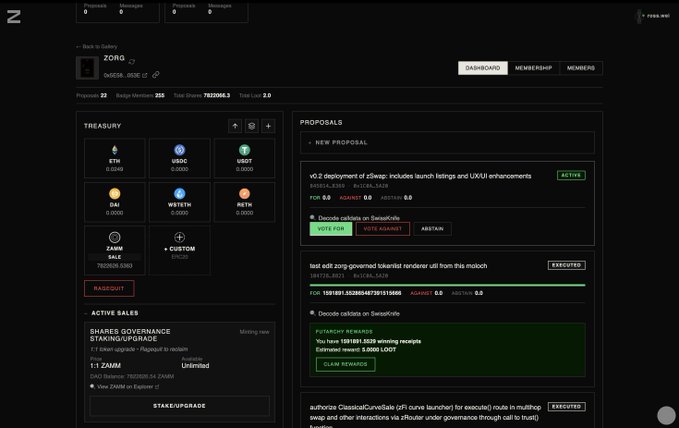Screen dimensions: 679x428
Task: Click the EXECUTED badge on ClassicalCurveSale proposal
Action: pyautogui.click(x=566, y=407)
